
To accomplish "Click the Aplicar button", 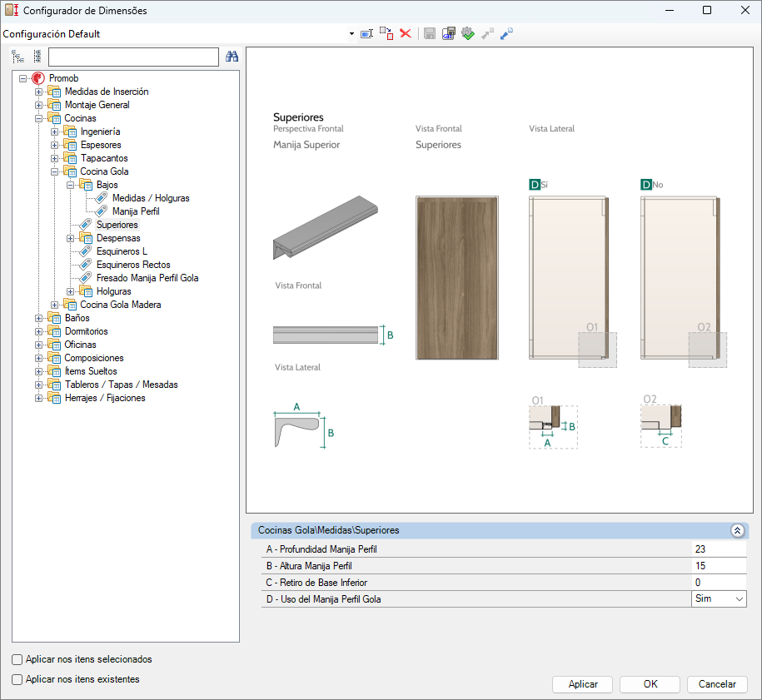I will (x=583, y=684).
